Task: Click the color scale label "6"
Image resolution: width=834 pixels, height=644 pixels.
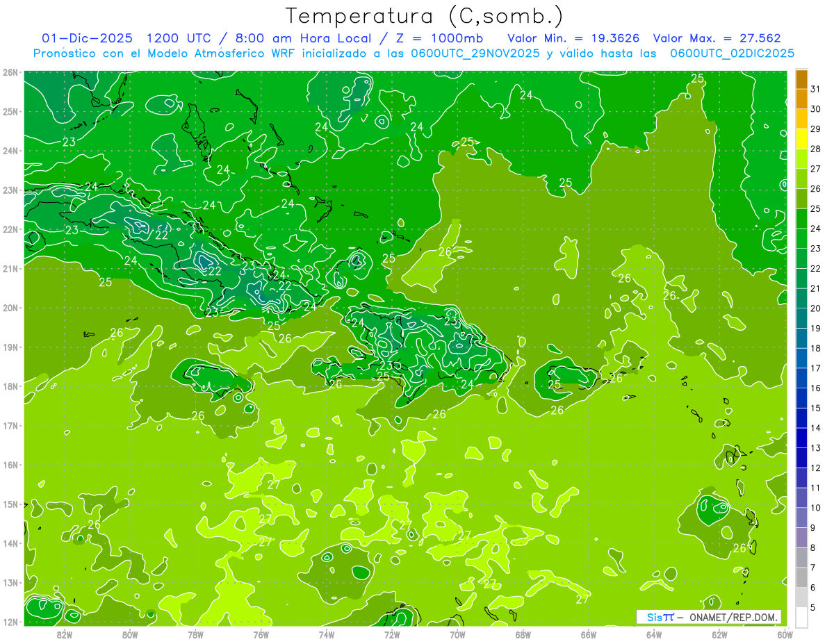Action: tap(812, 588)
